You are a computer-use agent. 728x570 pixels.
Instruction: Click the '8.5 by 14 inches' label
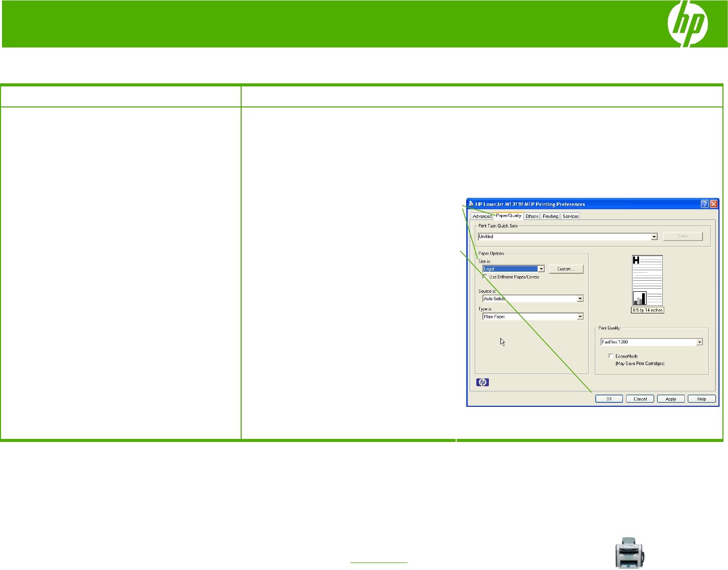pyautogui.click(x=648, y=310)
